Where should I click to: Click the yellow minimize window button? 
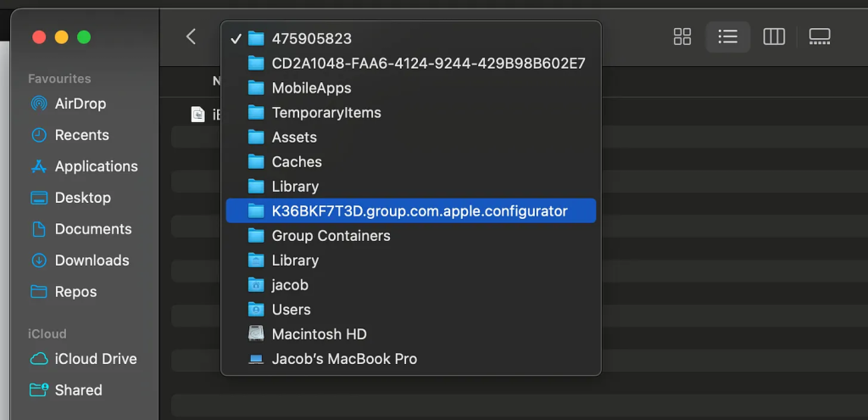tap(61, 37)
